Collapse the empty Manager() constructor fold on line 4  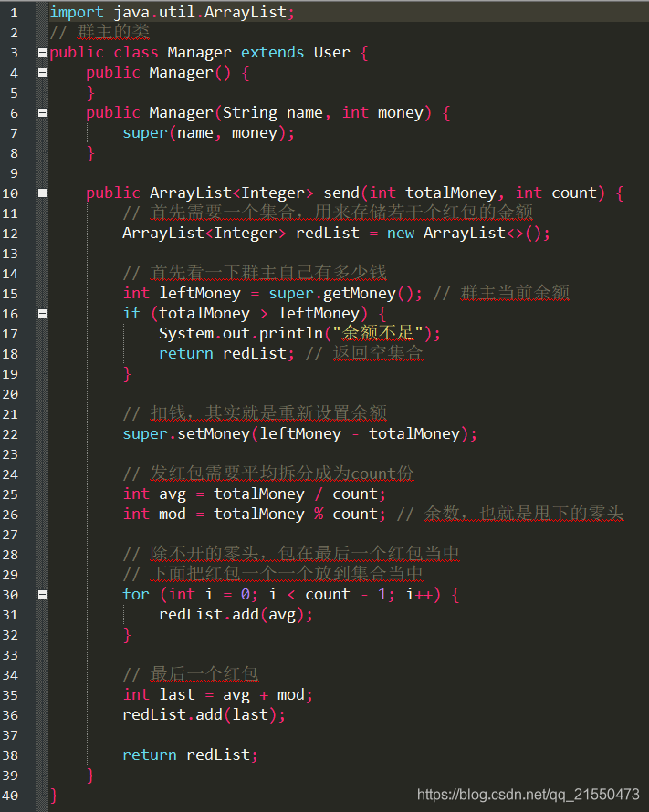43,72
